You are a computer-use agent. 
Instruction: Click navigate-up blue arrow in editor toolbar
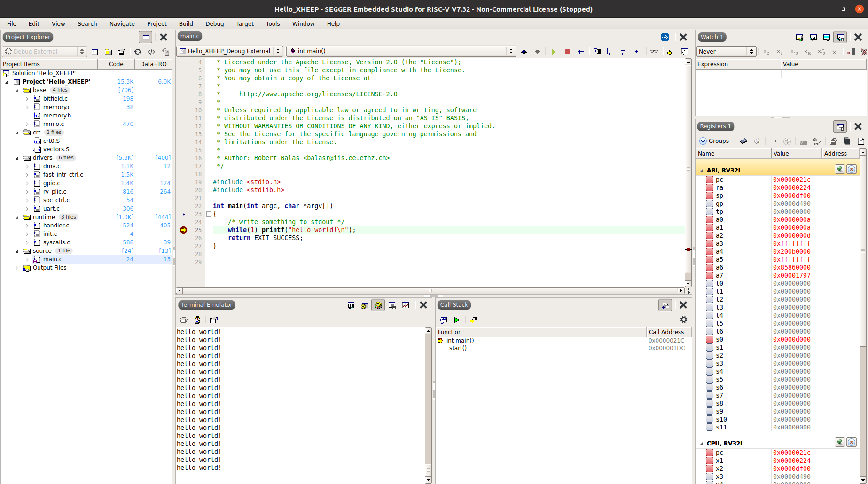coord(524,51)
